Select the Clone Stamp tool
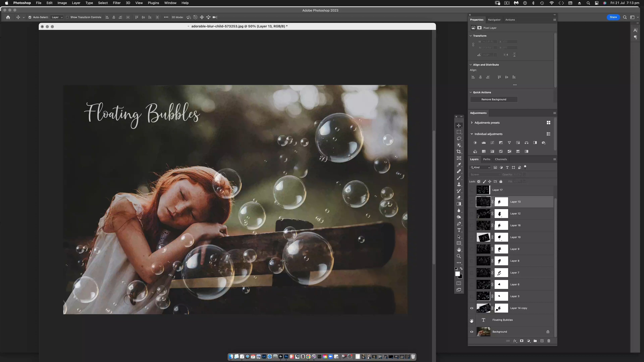The width and height of the screenshot is (644, 362). click(x=459, y=184)
